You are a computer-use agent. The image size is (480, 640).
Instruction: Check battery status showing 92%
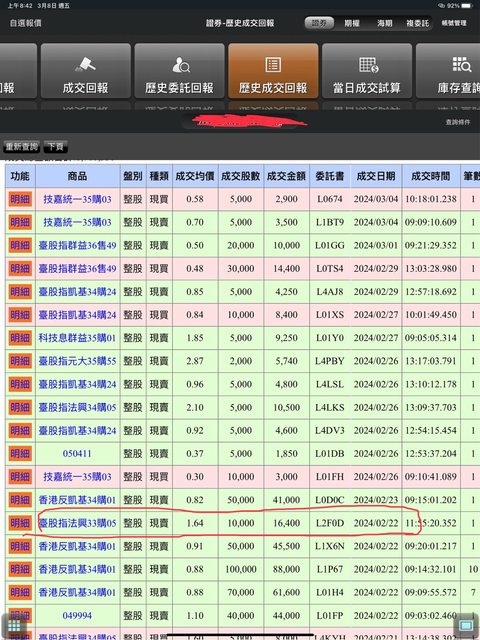pyautogui.click(x=454, y=6)
